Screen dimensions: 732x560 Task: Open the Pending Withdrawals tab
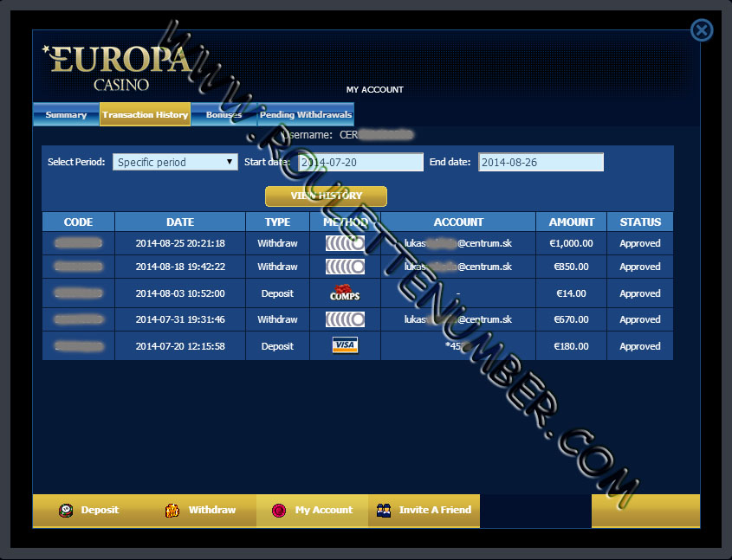click(x=306, y=115)
